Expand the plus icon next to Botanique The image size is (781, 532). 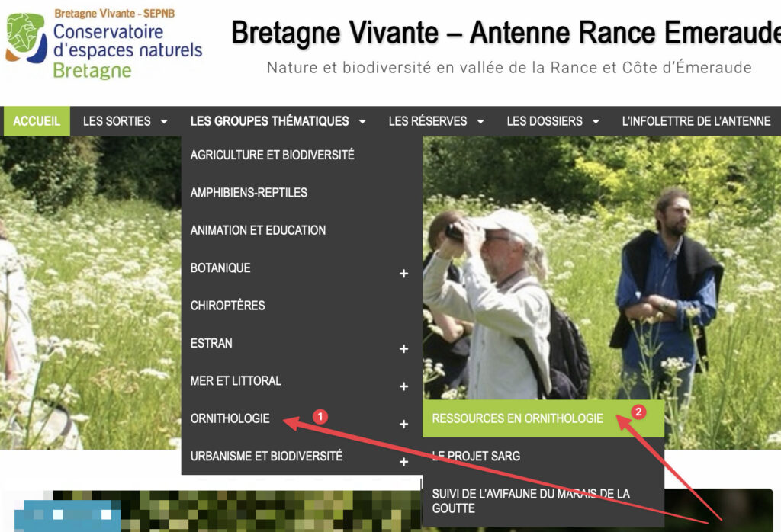click(404, 273)
